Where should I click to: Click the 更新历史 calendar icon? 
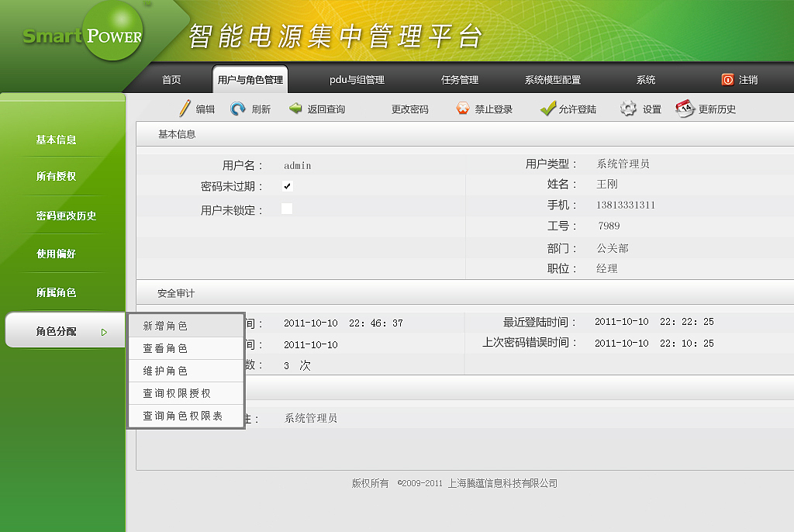coord(684,108)
